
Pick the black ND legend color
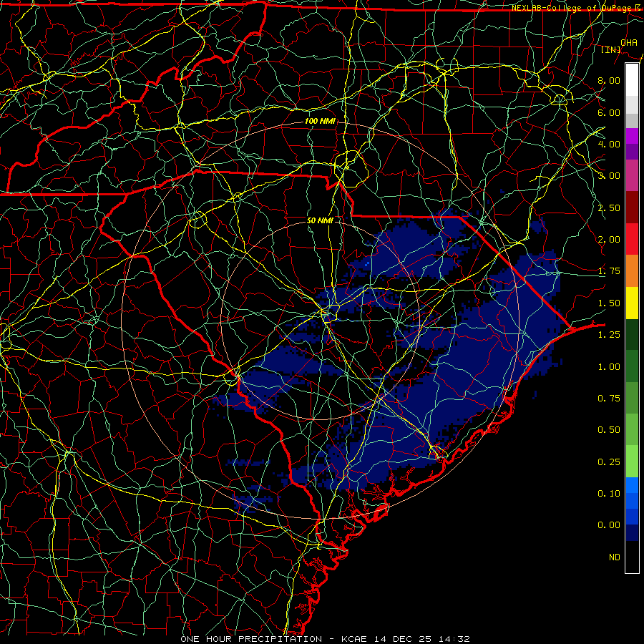coord(632,557)
